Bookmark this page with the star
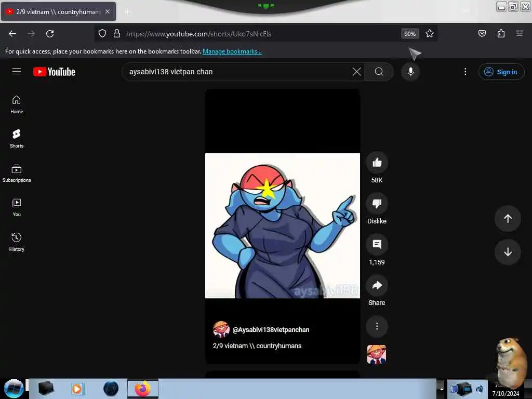 pos(430,34)
